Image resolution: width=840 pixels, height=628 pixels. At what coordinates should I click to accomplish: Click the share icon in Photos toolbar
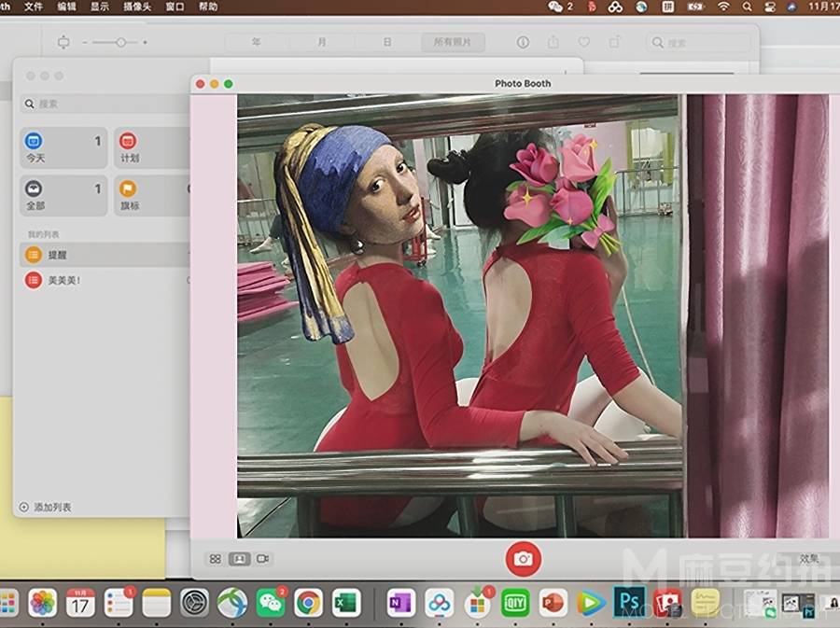point(553,42)
